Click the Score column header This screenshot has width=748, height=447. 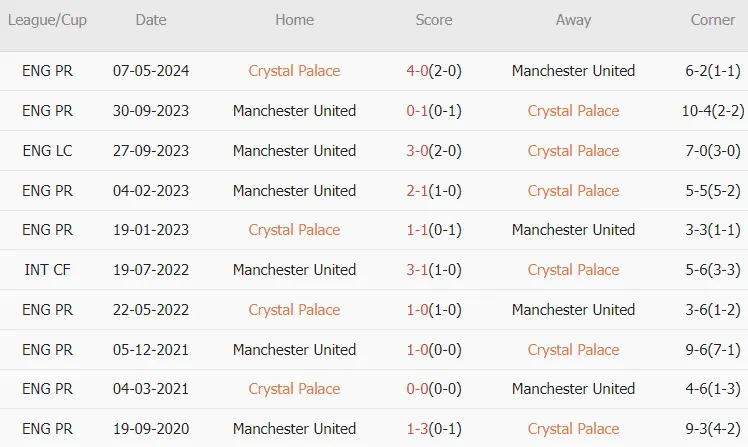pos(434,20)
